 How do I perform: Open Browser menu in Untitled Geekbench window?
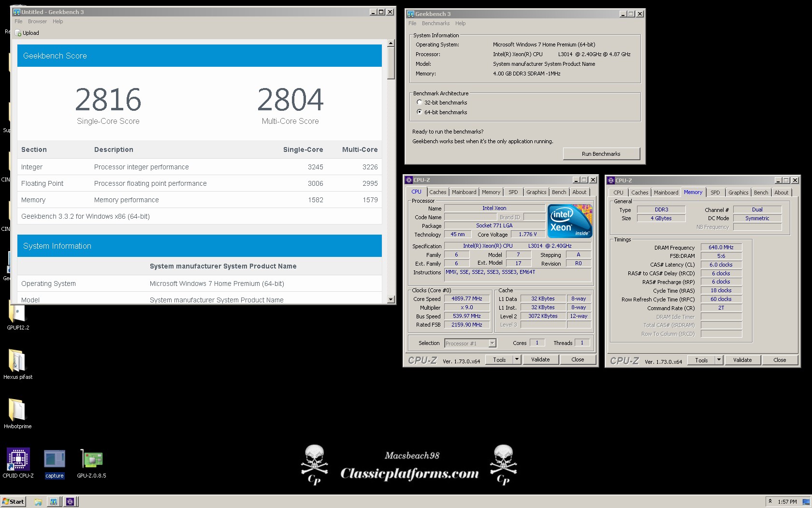[37, 21]
